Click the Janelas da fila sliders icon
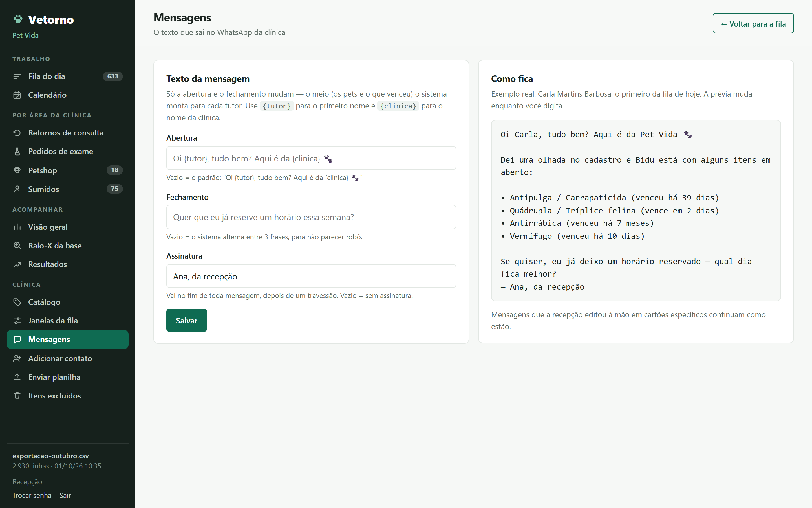Screen dimensions: 812x508 pos(17,321)
